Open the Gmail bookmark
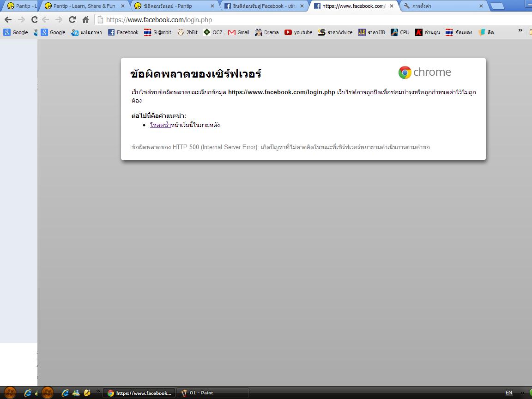Viewport: 532px width, 399px height. (x=239, y=32)
